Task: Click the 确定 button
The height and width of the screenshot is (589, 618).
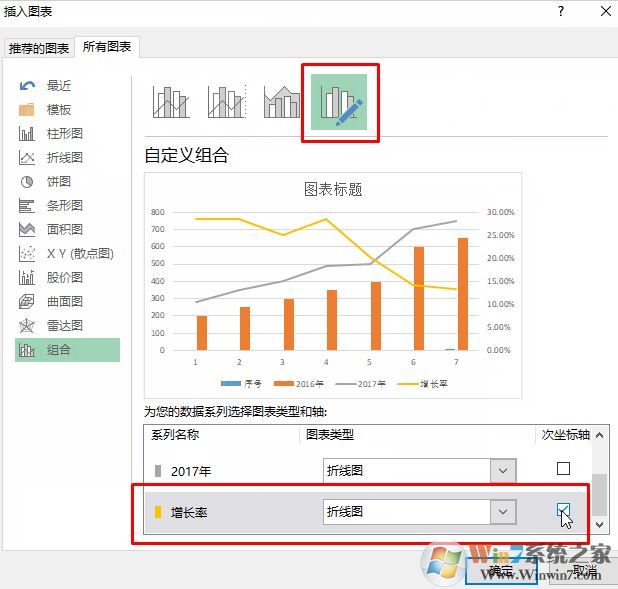Action: [501, 571]
